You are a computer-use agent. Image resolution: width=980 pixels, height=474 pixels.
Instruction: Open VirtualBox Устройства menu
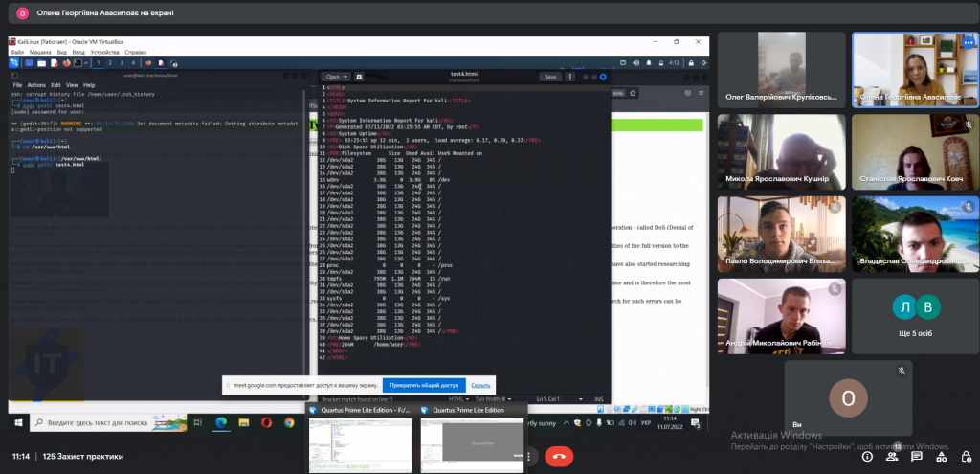(105, 53)
